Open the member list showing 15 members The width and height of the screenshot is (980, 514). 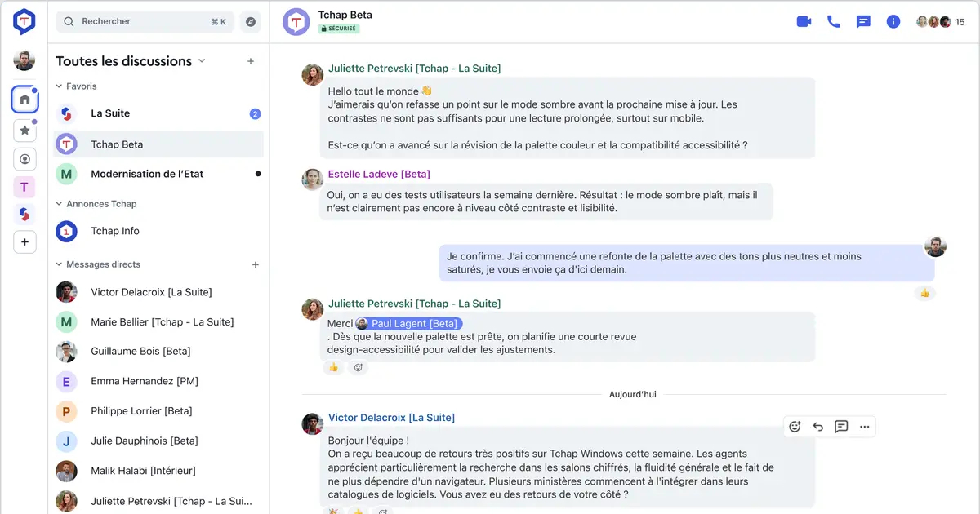[x=940, y=22]
